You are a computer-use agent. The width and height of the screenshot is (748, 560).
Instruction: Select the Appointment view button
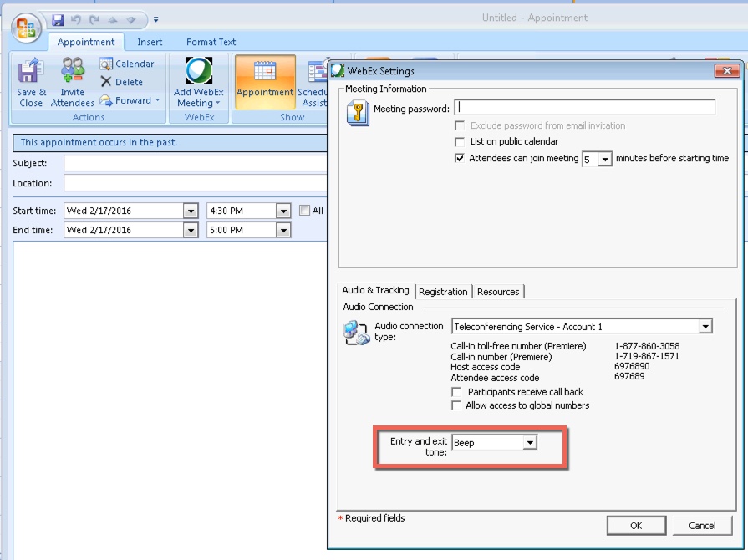tap(265, 82)
